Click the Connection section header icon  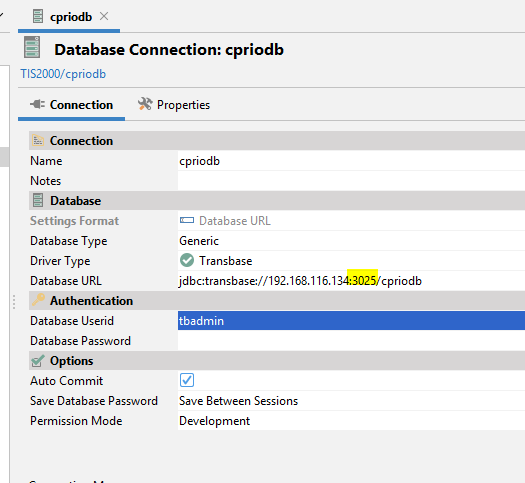[38, 140]
